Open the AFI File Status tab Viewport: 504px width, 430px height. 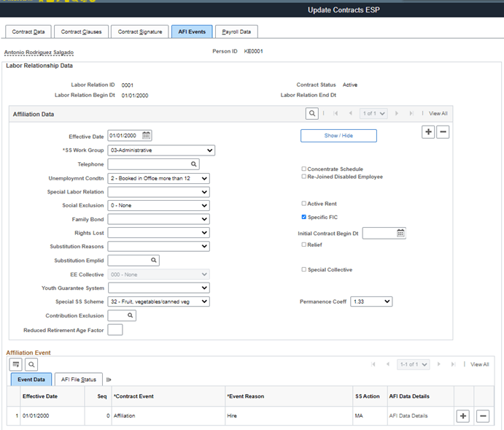[x=79, y=380]
